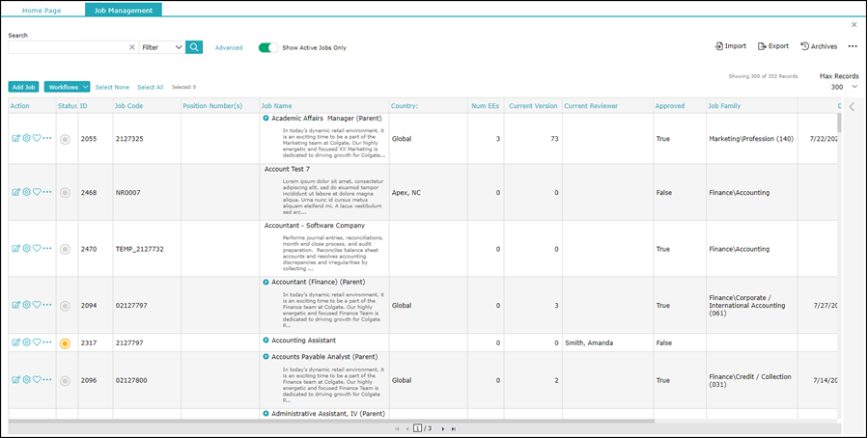Sort by the Approved column header
The image size is (868, 438).
click(x=670, y=105)
